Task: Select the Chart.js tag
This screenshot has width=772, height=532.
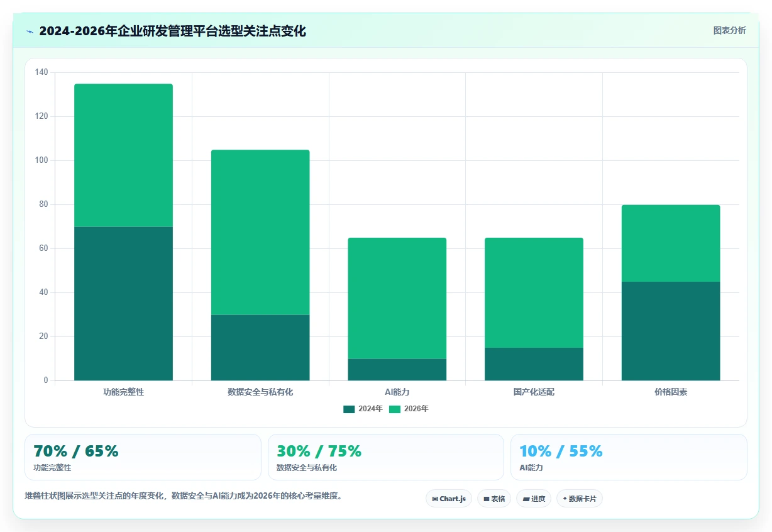Action: pyautogui.click(x=449, y=499)
